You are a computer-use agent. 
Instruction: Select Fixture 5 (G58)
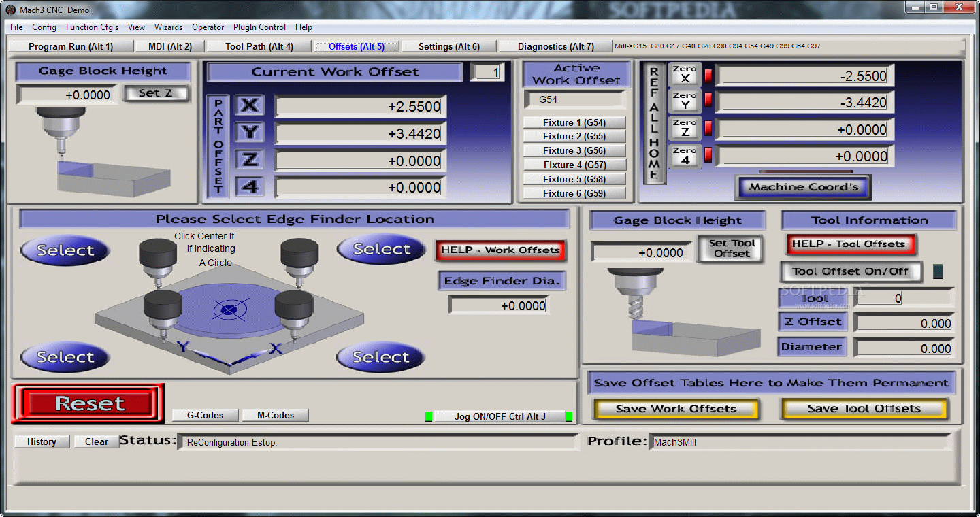[x=574, y=179]
